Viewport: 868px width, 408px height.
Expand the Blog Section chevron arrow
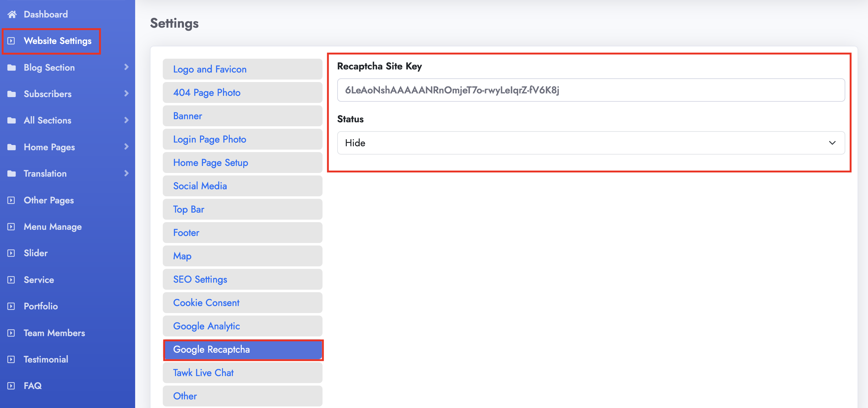point(126,67)
